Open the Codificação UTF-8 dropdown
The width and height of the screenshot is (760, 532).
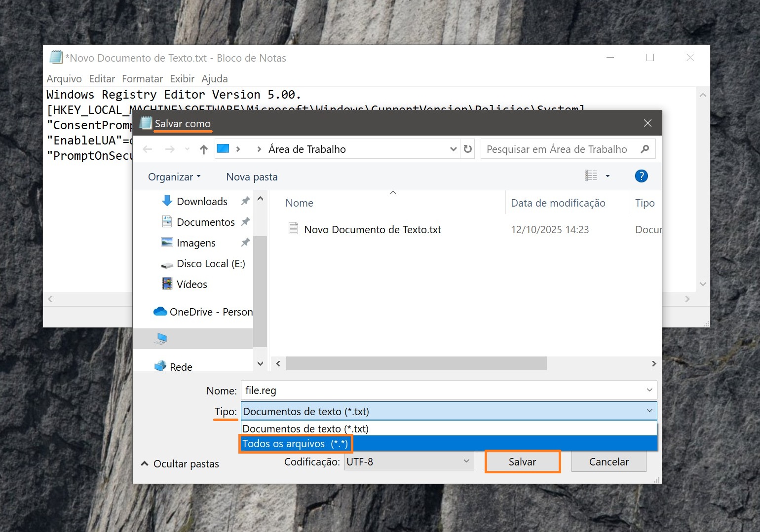click(409, 462)
